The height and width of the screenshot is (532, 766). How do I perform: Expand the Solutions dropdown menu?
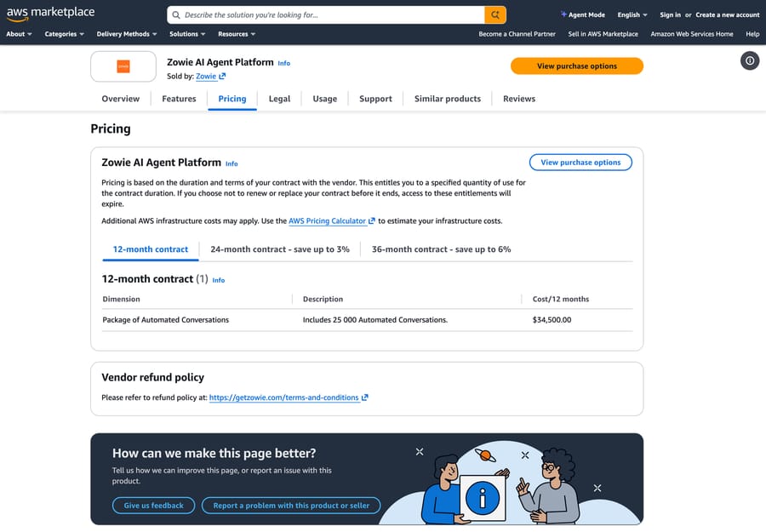pos(187,34)
